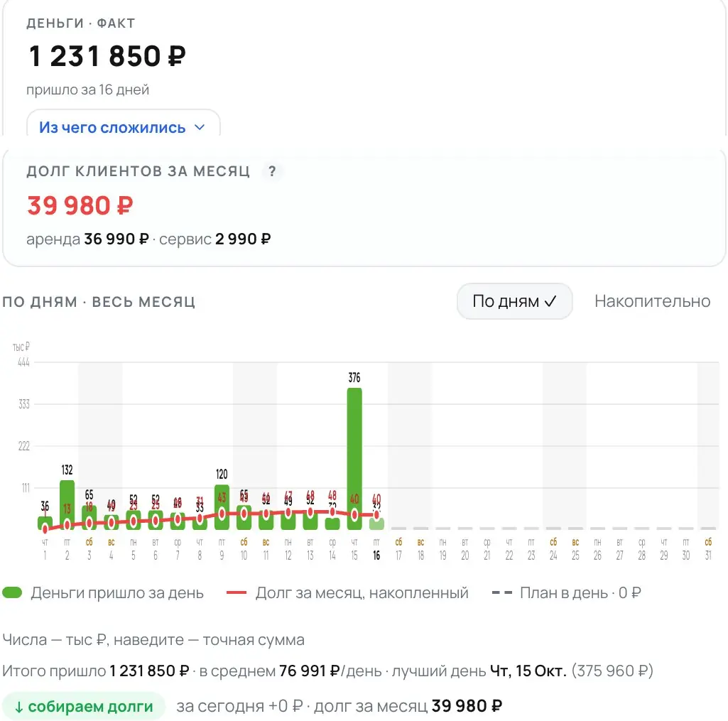Screen dimensions: 728x721
Task: Click the green legend swatch for daily money
Action: pyautogui.click(x=13, y=593)
